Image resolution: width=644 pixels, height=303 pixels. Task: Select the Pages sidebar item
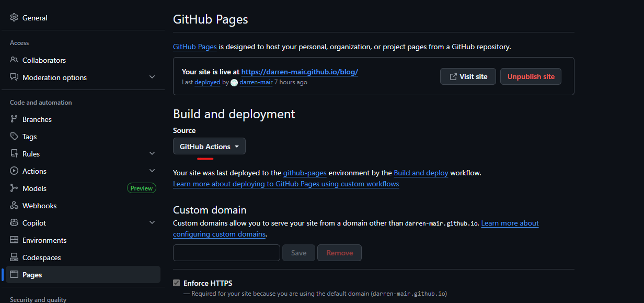coord(83,275)
